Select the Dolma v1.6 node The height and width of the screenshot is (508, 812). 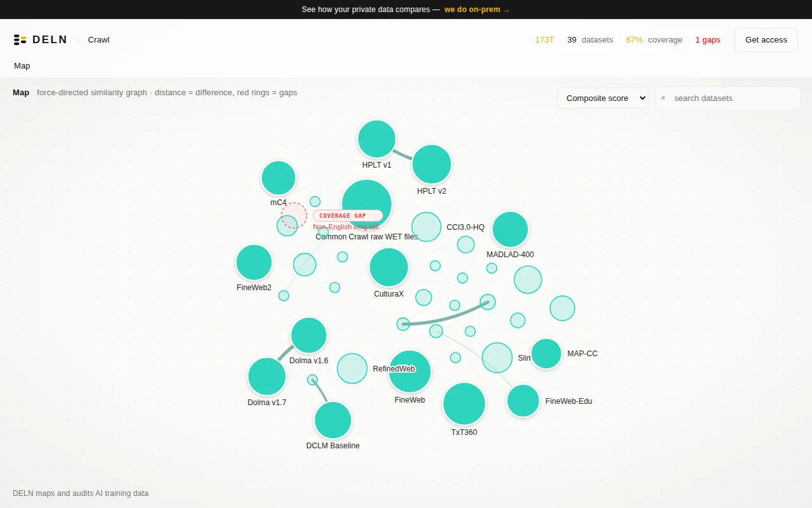309,335
